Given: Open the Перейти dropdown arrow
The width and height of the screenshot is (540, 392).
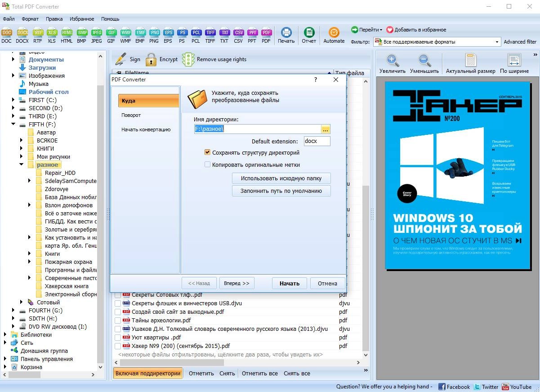Looking at the screenshot, I should [381, 30].
